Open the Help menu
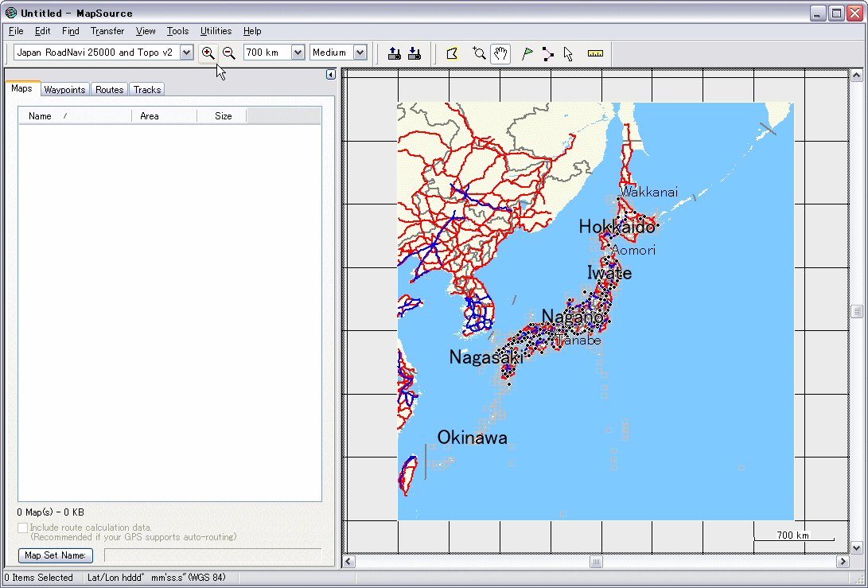The width and height of the screenshot is (868, 588). [252, 31]
